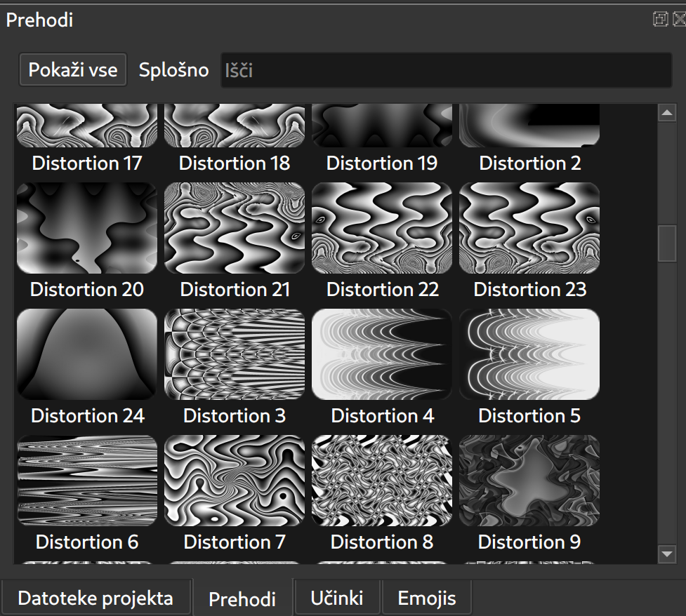This screenshot has width=686, height=616.
Task: Focus the Išči search field
Action: point(447,70)
